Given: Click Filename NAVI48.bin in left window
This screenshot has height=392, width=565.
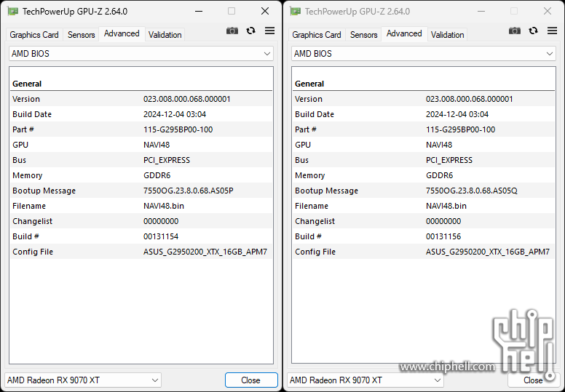Looking at the screenshot, I should pos(164,206).
